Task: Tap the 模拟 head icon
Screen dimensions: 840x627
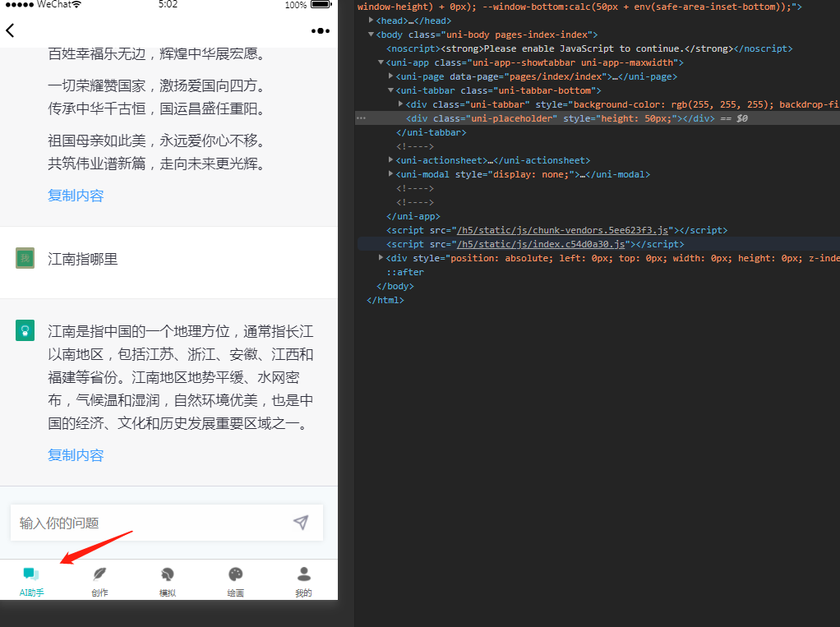Action: pos(168,574)
